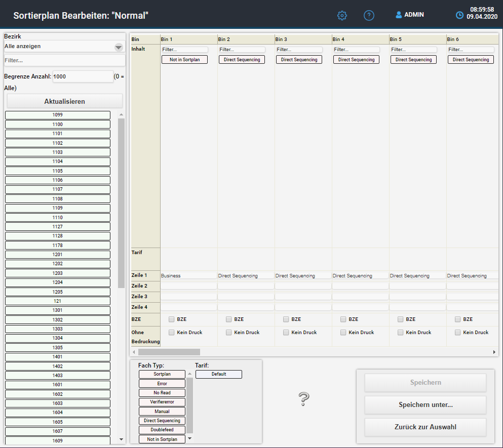Screen dimensions: 503x448
Task: Click the help question mark icon in header
Action: [x=369, y=15]
